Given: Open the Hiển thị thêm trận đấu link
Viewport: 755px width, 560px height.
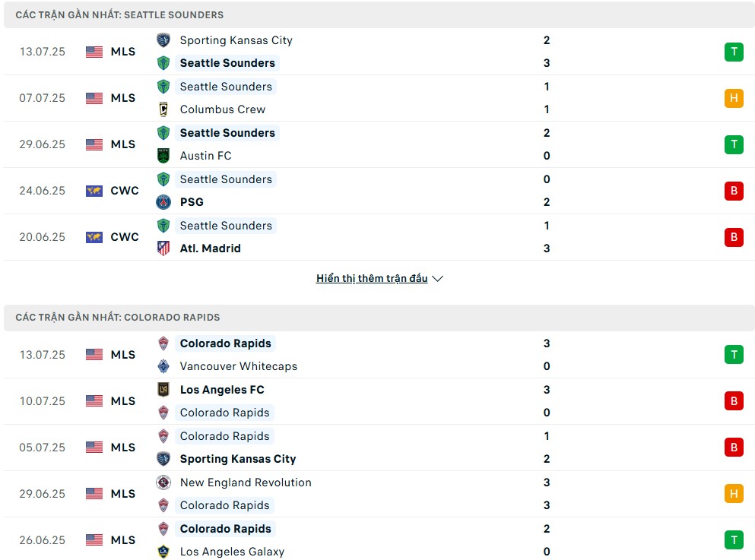Looking at the screenshot, I should pyautogui.click(x=372, y=278).
